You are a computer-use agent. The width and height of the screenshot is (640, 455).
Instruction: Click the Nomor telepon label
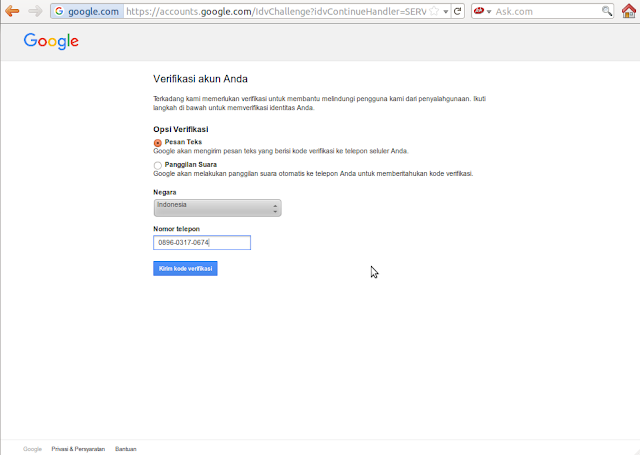[176, 229]
